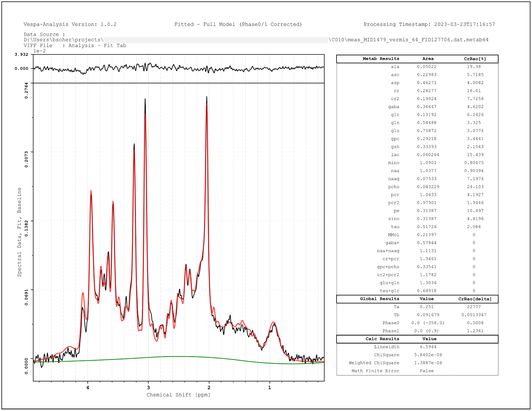Click the 'asp' row label

pos(395,83)
